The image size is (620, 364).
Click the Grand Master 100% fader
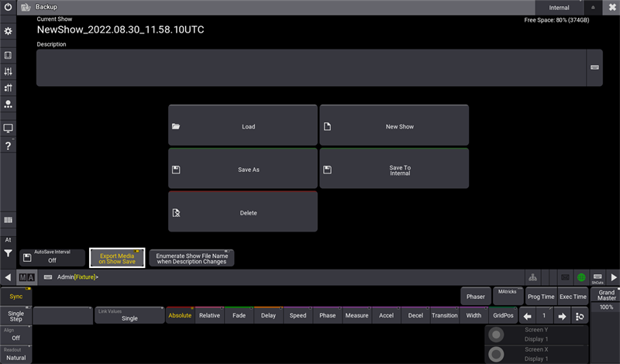[606, 307]
